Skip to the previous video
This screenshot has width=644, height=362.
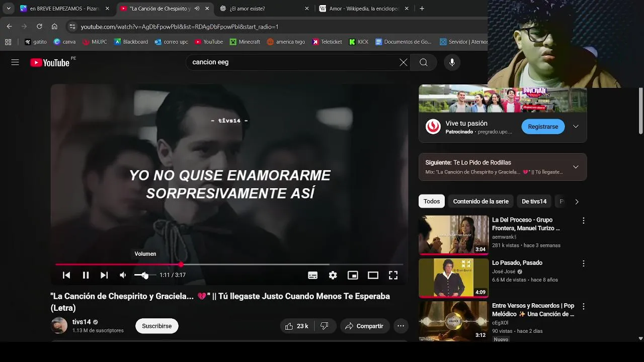click(x=66, y=275)
